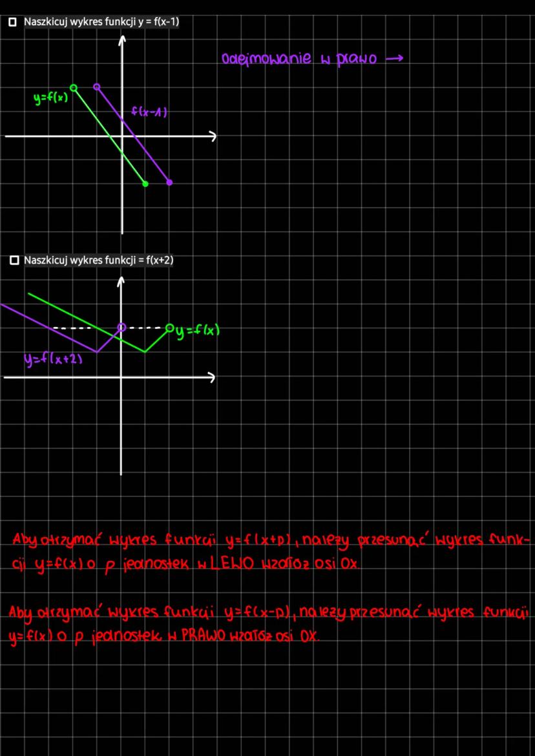Click the green open circle next to 'y=f(x)' in the second graph
The height and width of the screenshot is (756, 535).
point(169,328)
